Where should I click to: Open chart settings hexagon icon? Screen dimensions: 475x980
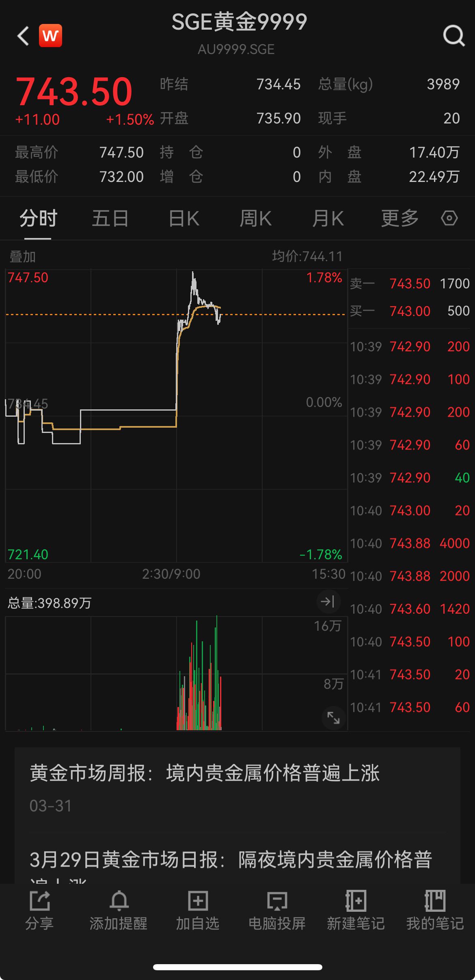click(449, 218)
